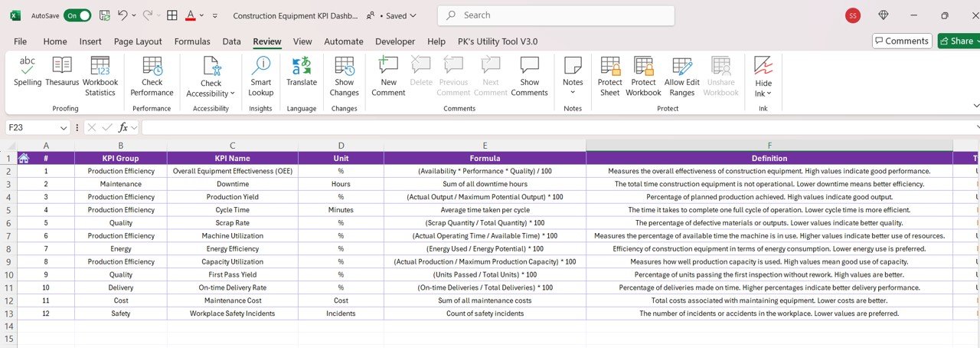Open the Page Layout tab
Image resolution: width=980 pixels, height=348 pixels.
click(138, 41)
